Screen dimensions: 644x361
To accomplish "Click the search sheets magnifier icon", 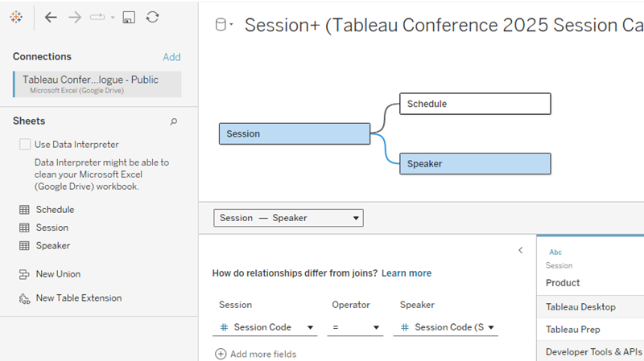I will tap(173, 121).
